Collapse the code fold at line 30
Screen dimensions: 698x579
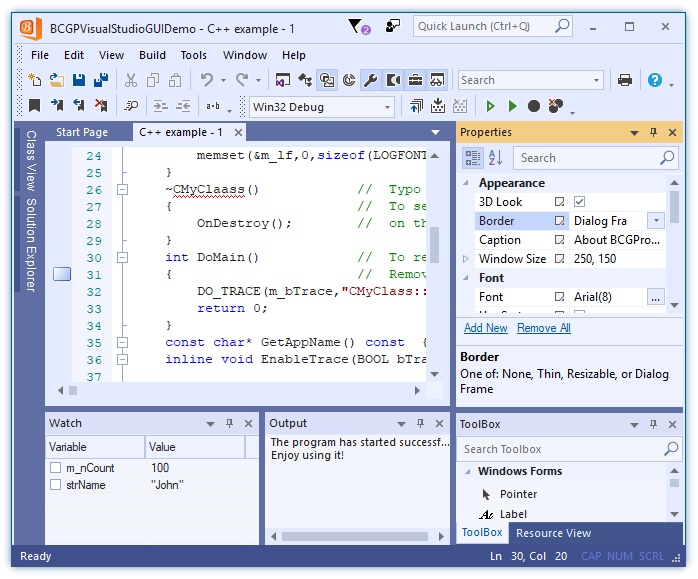click(x=122, y=258)
